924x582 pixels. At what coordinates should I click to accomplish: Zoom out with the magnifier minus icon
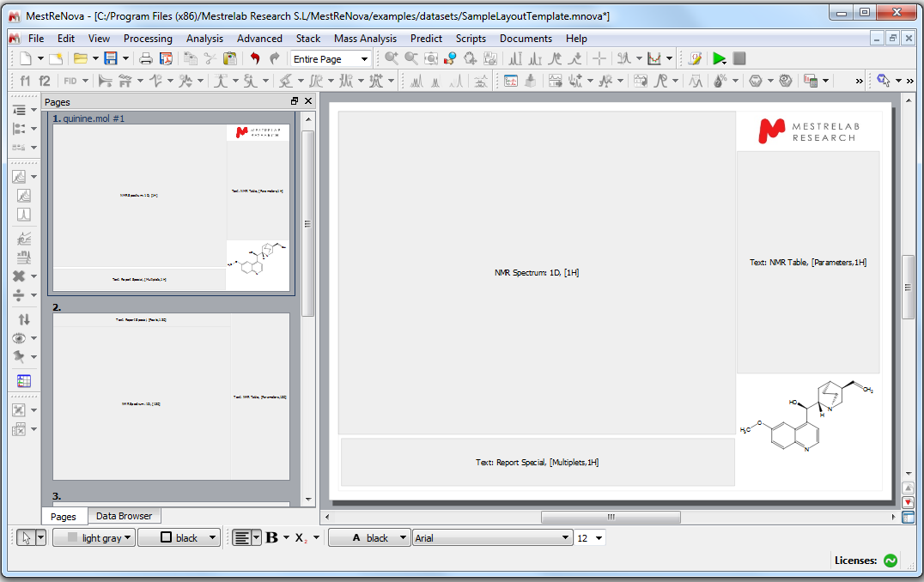[x=411, y=58]
